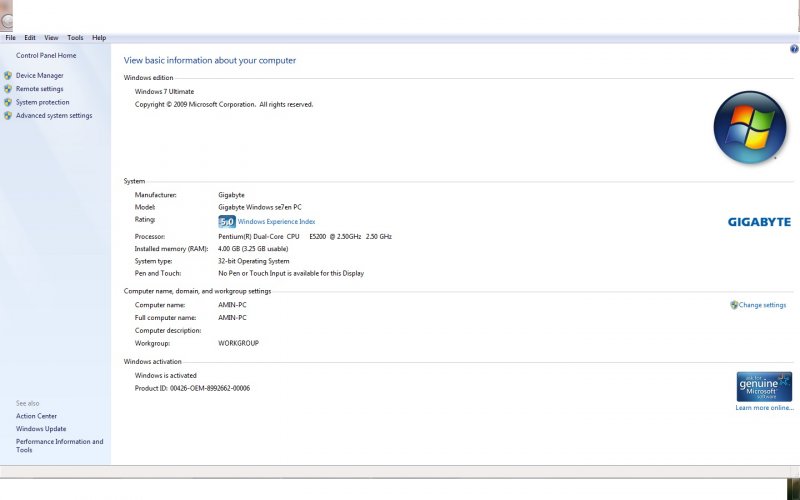
Task: Click the shield icon beside Remote settings
Action: [8, 89]
